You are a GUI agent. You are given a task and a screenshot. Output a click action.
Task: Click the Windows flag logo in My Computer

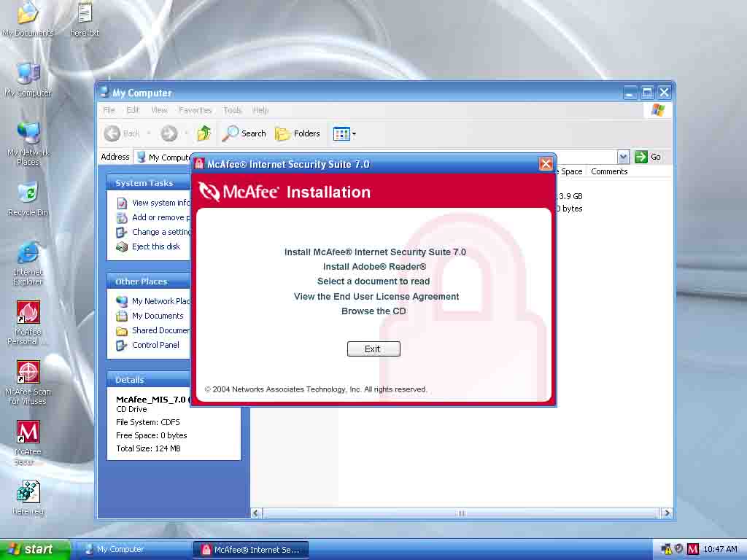pos(658,110)
